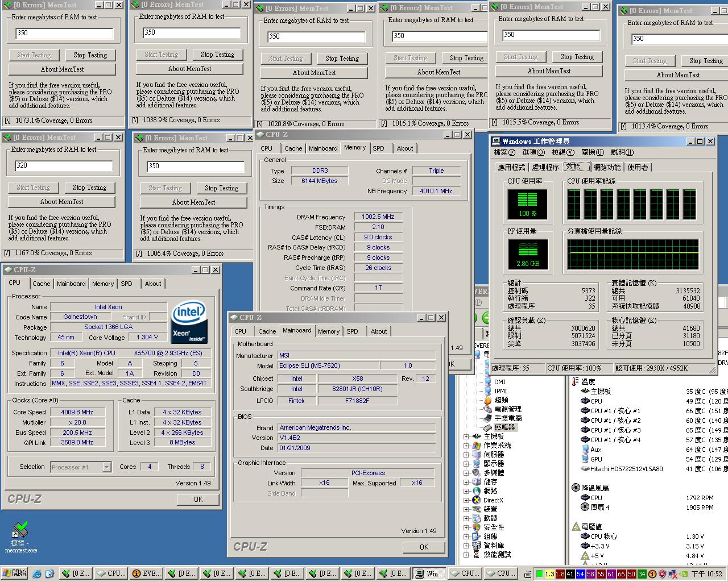728x582 pixels.
Task: Open the 關機(U) menu in Task Manager
Action: tap(593, 152)
